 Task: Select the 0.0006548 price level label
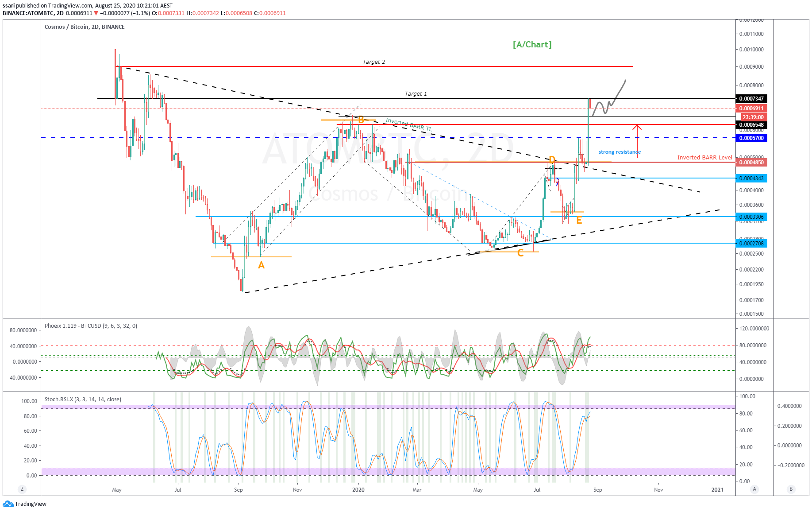point(751,125)
